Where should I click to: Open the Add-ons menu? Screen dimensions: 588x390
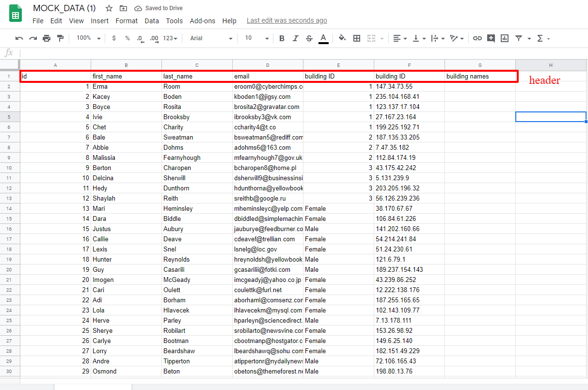coord(202,21)
